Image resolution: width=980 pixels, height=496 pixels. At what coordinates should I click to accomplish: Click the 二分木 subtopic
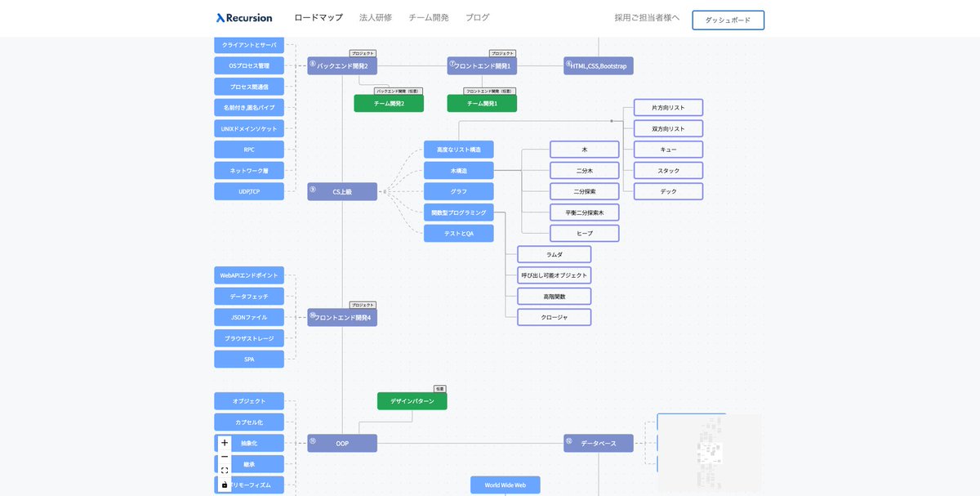point(585,171)
